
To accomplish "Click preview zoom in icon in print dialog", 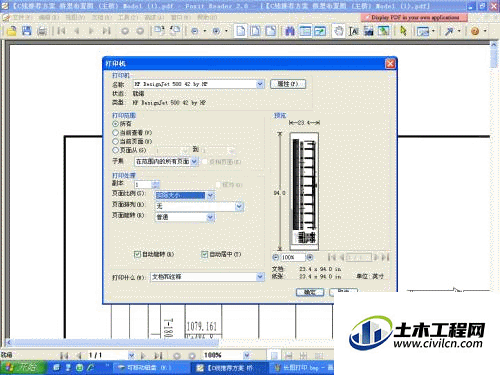I will coord(310,257).
